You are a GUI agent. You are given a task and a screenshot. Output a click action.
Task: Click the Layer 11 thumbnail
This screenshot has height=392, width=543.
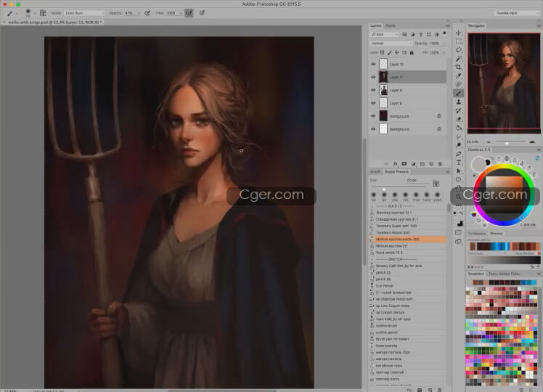383,77
